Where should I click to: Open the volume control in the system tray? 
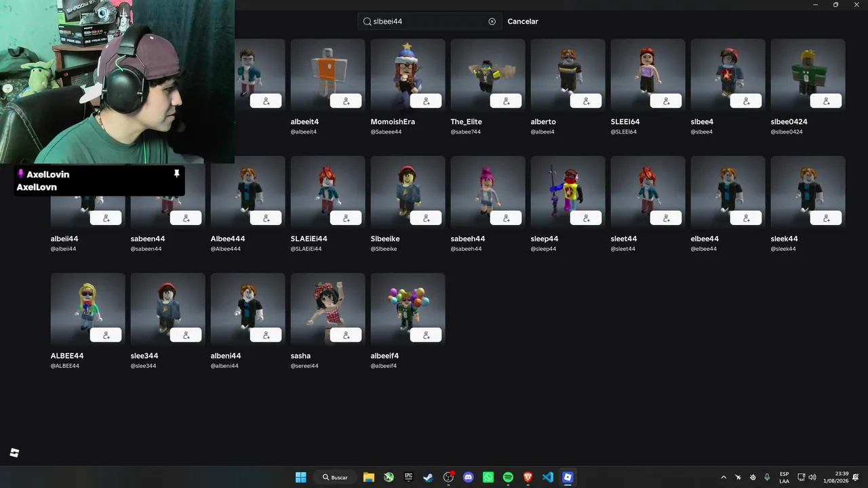coord(812,477)
